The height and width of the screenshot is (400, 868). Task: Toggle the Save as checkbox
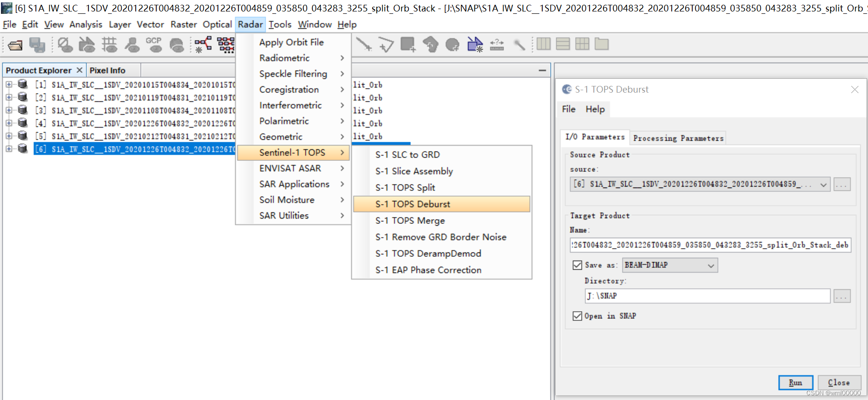[577, 265]
